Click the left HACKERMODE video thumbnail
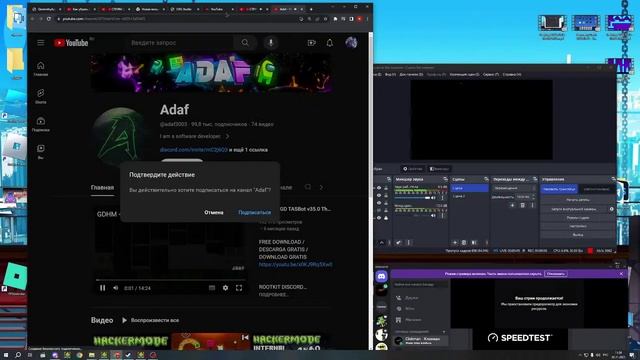This screenshot has height=360, width=640. coord(131,341)
